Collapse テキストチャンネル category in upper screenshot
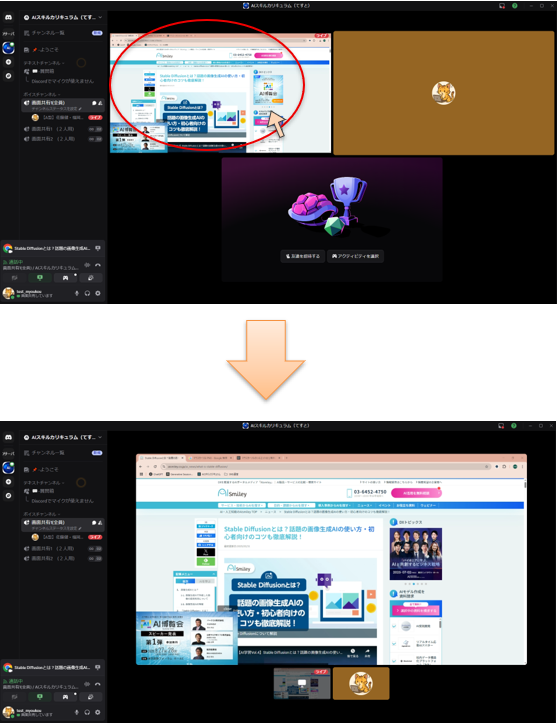 point(44,63)
